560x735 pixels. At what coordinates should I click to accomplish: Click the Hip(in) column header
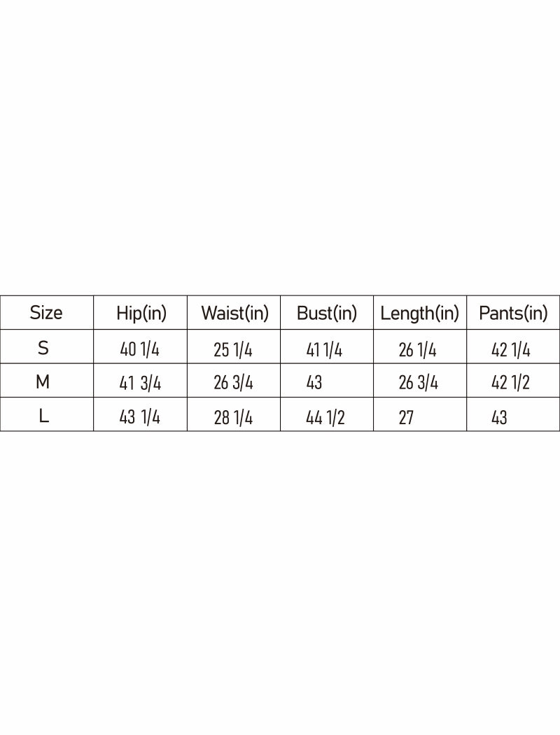click(x=141, y=313)
